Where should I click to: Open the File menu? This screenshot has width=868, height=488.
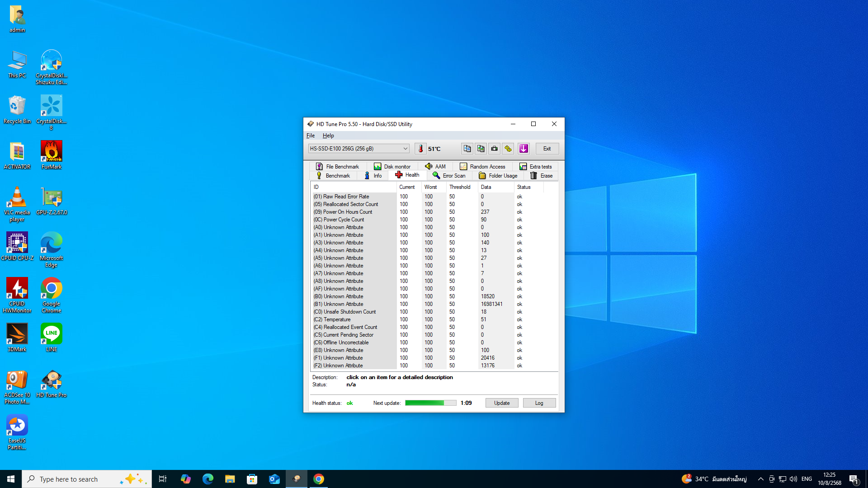(x=311, y=136)
